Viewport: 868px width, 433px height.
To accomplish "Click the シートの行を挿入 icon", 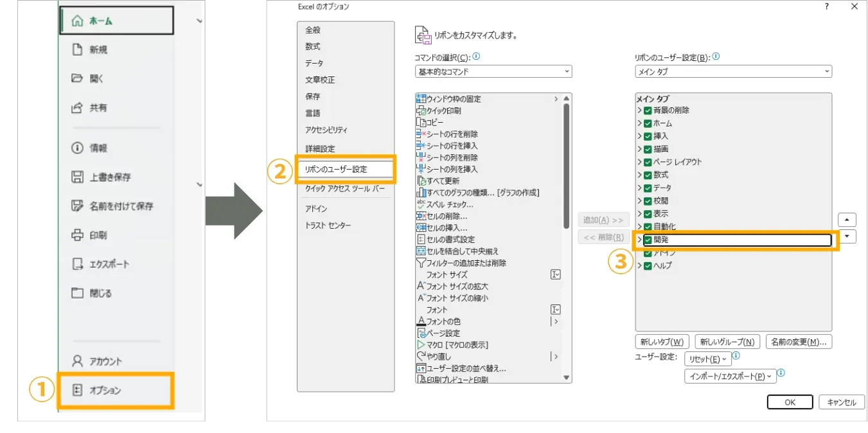I will pyautogui.click(x=421, y=146).
